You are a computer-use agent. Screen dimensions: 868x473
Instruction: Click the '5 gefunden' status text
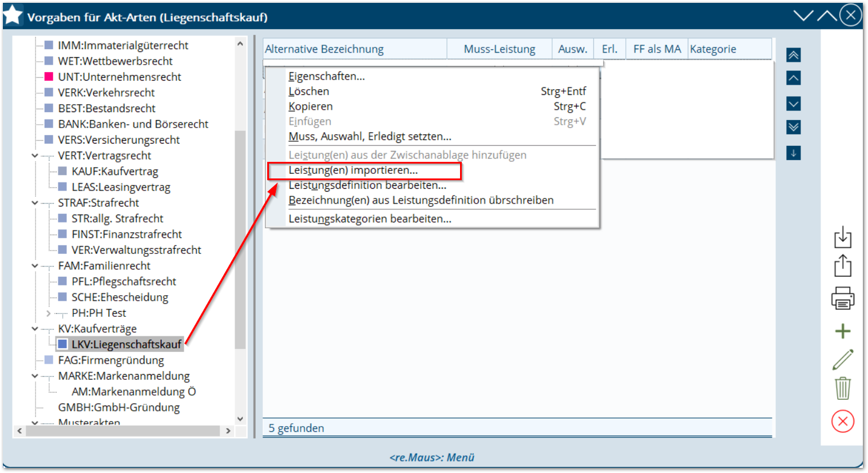(296, 428)
